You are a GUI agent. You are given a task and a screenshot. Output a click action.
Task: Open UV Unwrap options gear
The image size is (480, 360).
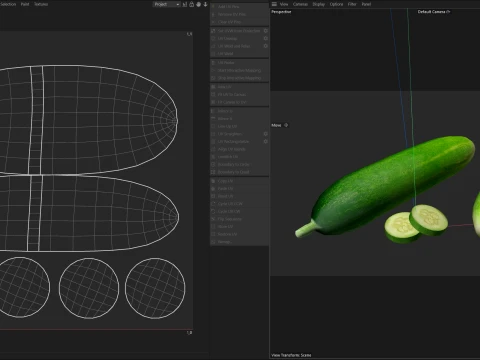[x=266, y=38]
